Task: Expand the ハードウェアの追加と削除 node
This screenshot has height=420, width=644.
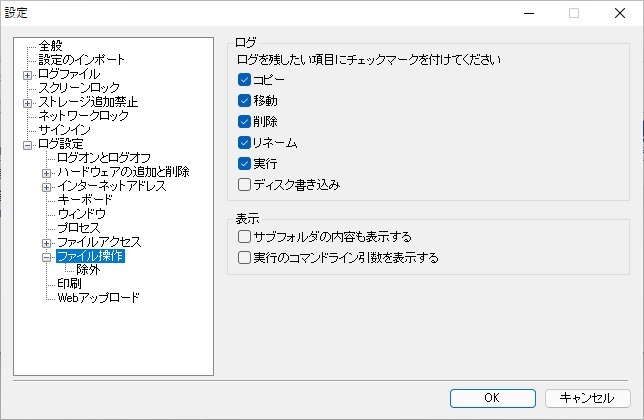Action: point(46,173)
